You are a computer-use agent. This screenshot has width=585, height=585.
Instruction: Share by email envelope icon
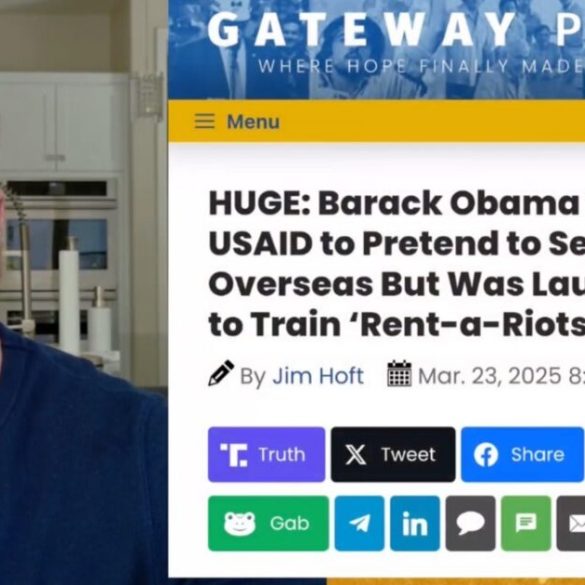pyautogui.click(x=571, y=523)
